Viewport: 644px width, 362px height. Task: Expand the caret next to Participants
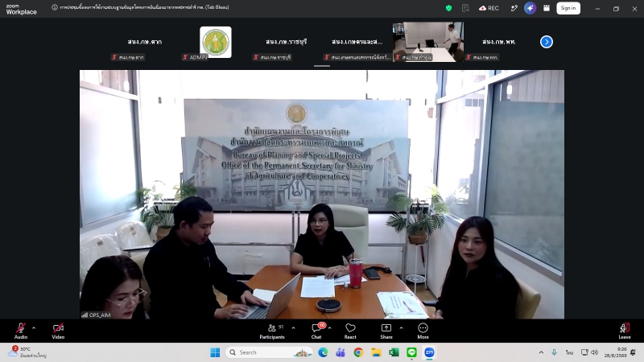point(293,328)
